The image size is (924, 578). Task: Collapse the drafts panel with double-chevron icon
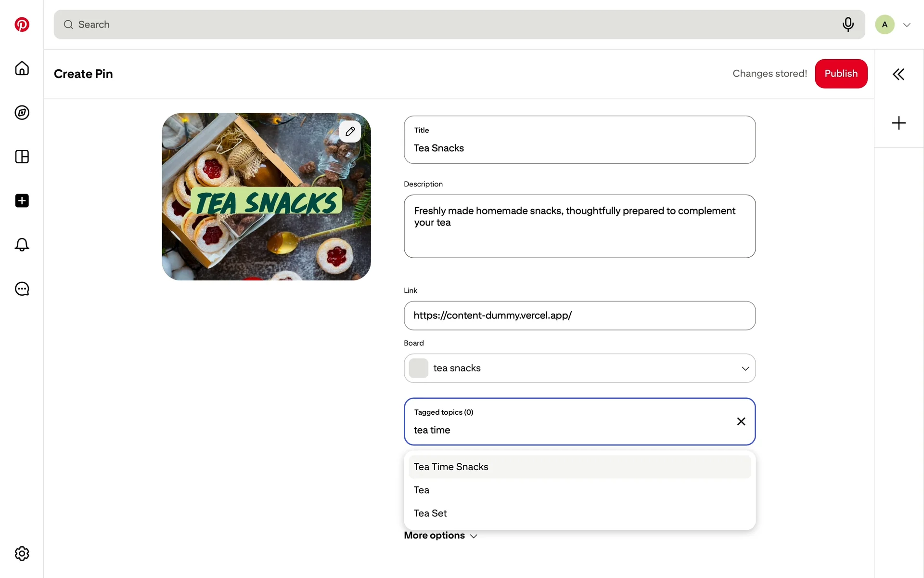point(898,74)
